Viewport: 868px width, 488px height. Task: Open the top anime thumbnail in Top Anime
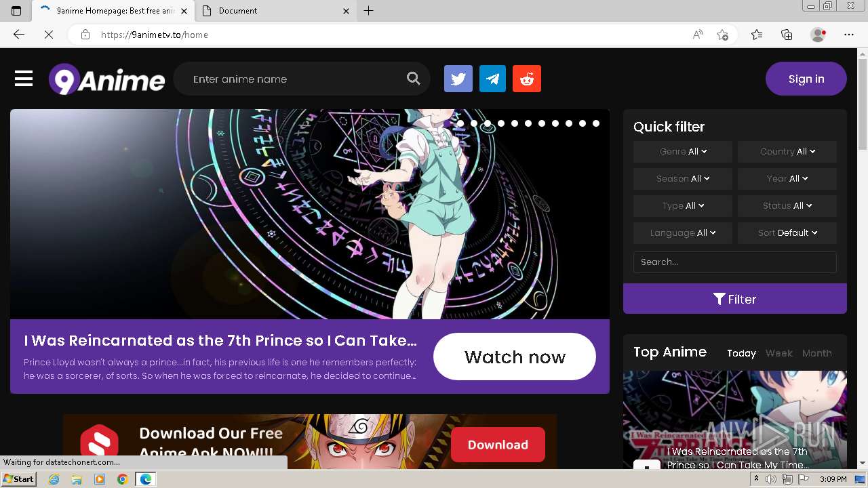(735, 419)
